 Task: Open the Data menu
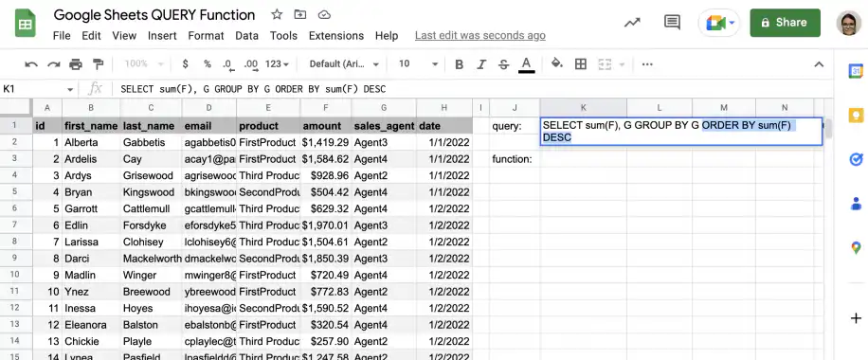(247, 35)
